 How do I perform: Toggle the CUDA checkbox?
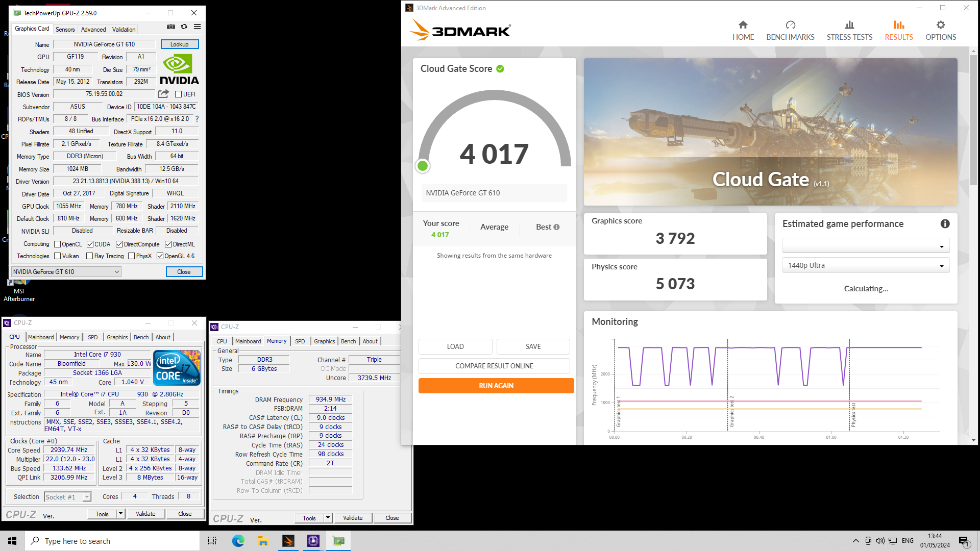click(90, 244)
